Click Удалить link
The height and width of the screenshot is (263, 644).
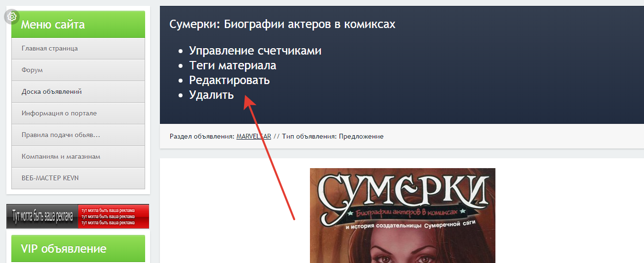pyautogui.click(x=212, y=95)
